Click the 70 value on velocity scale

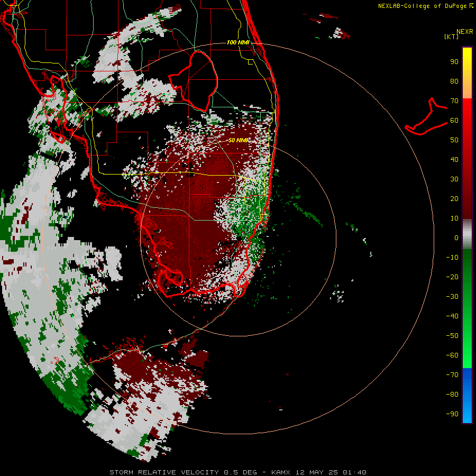(x=454, y=101)
